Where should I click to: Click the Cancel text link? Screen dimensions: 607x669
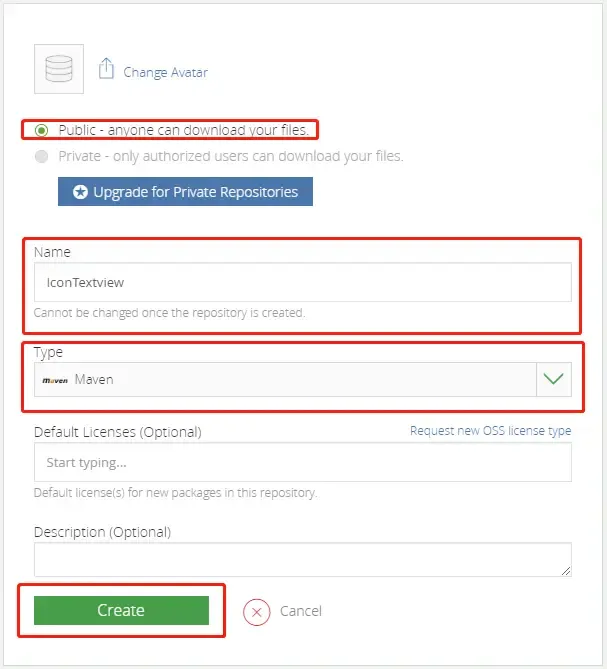301,611
